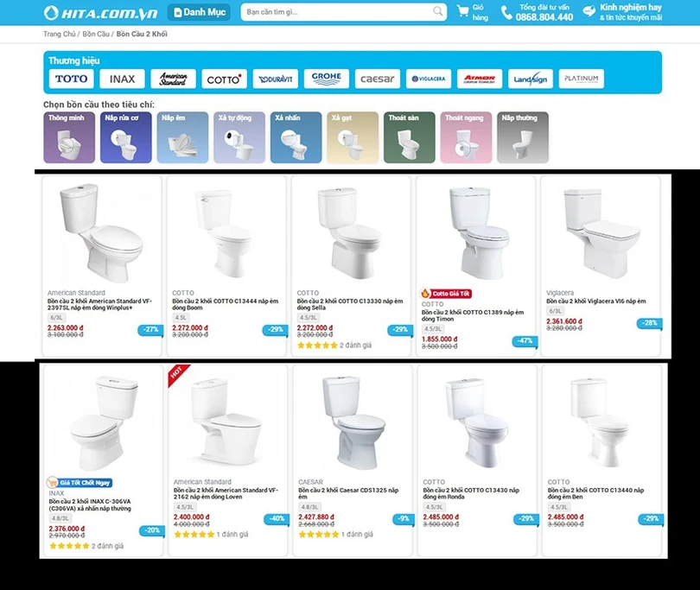700x590 pixels.
Task: Click the hotline phone icon
Action: coord(506,12)
